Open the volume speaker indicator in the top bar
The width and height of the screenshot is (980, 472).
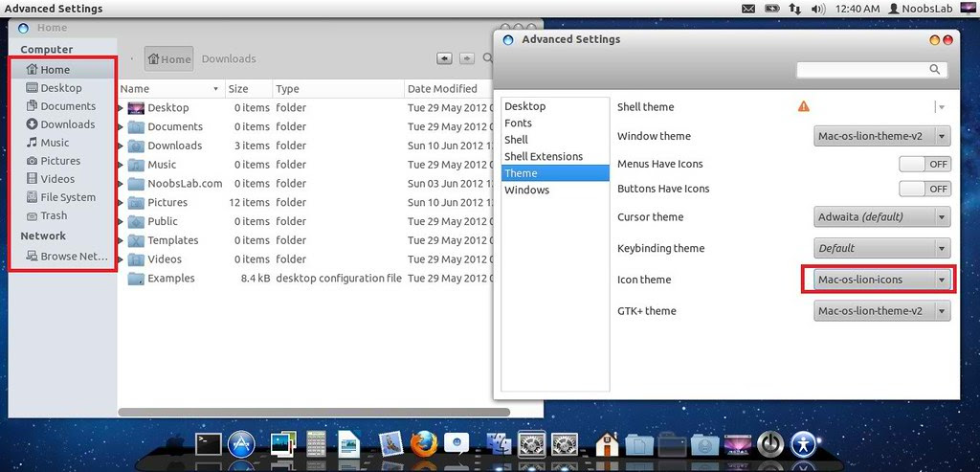[817, 9]
